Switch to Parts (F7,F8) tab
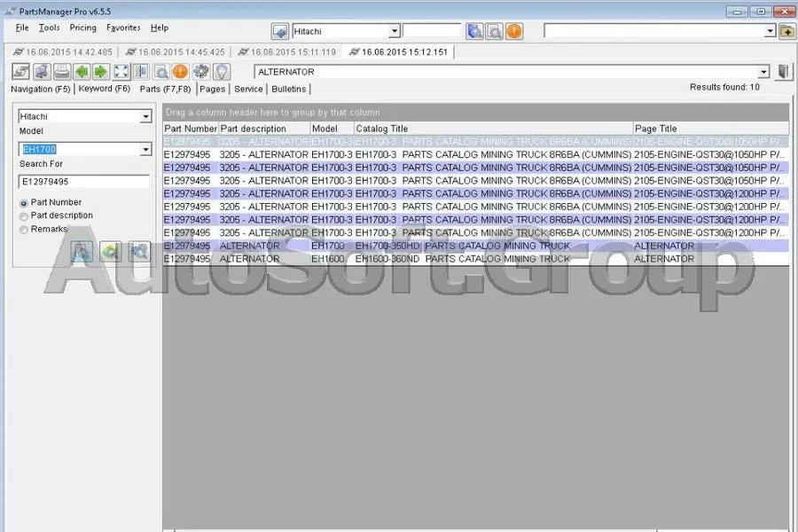 pos(166,89)
